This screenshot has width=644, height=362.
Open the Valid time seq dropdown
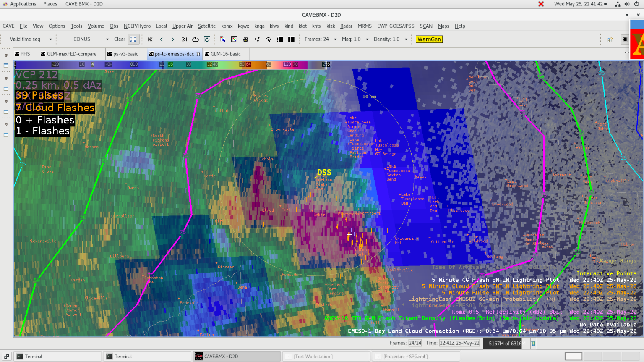31,39
